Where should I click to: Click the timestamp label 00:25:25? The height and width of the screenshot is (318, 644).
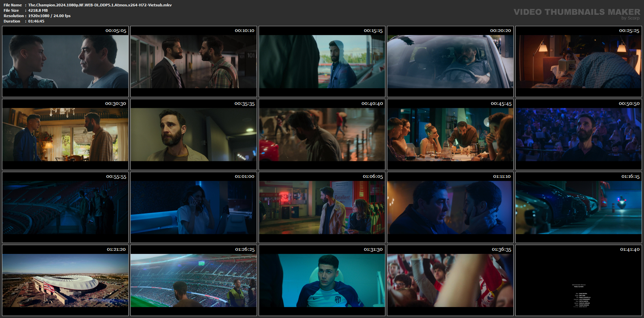[629, 31]
